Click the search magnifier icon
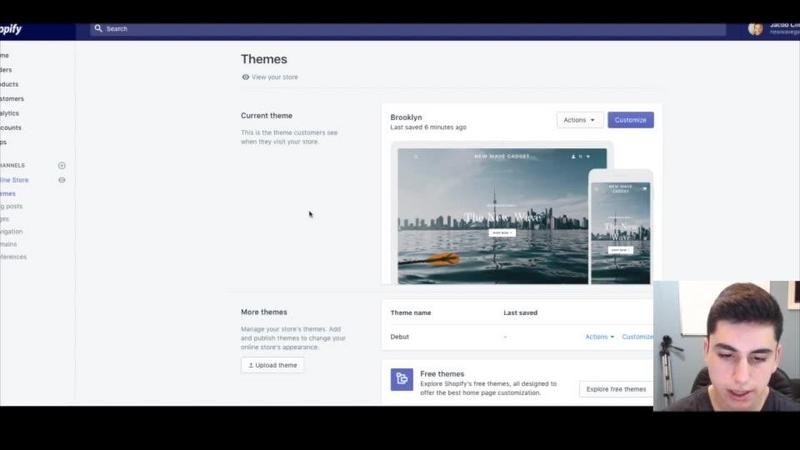This screenshot has width=800, height=450. click(98, 29)
